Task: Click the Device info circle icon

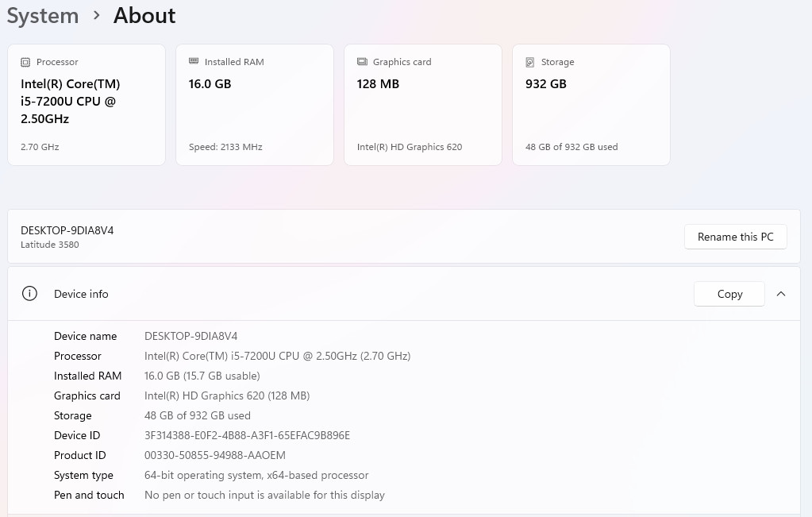Action: tap(29, 294)
